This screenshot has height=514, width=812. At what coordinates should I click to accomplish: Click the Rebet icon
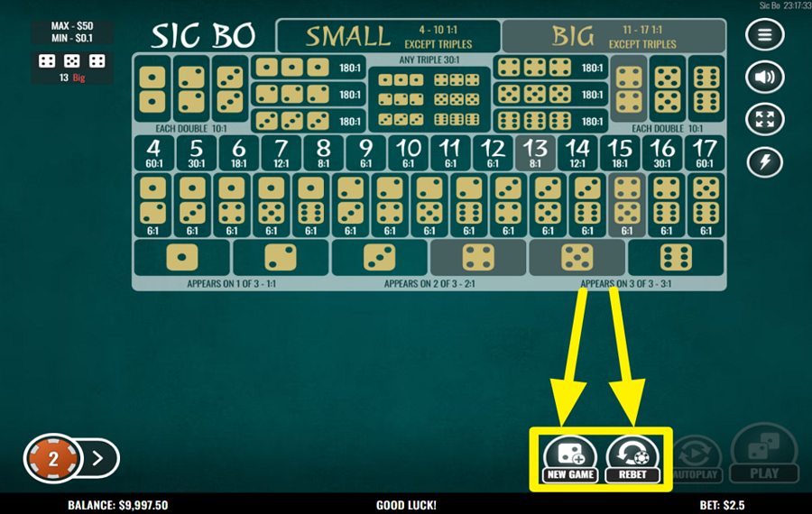[x=632, y=459]
